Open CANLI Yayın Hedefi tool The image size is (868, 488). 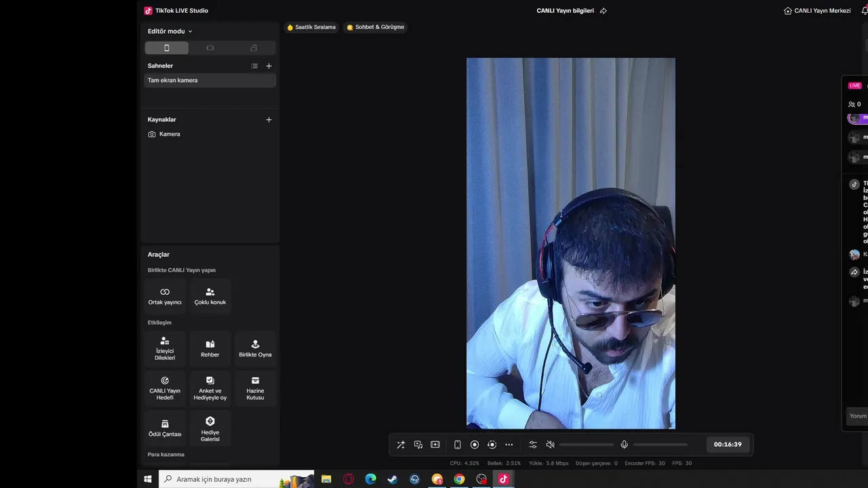click(165, 388)
